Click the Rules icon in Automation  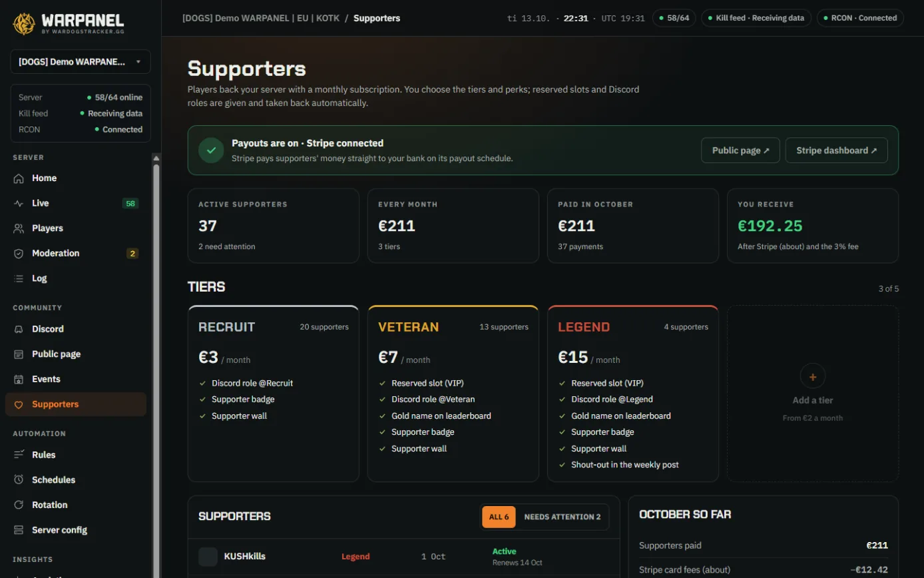click(x=19, y=455)
